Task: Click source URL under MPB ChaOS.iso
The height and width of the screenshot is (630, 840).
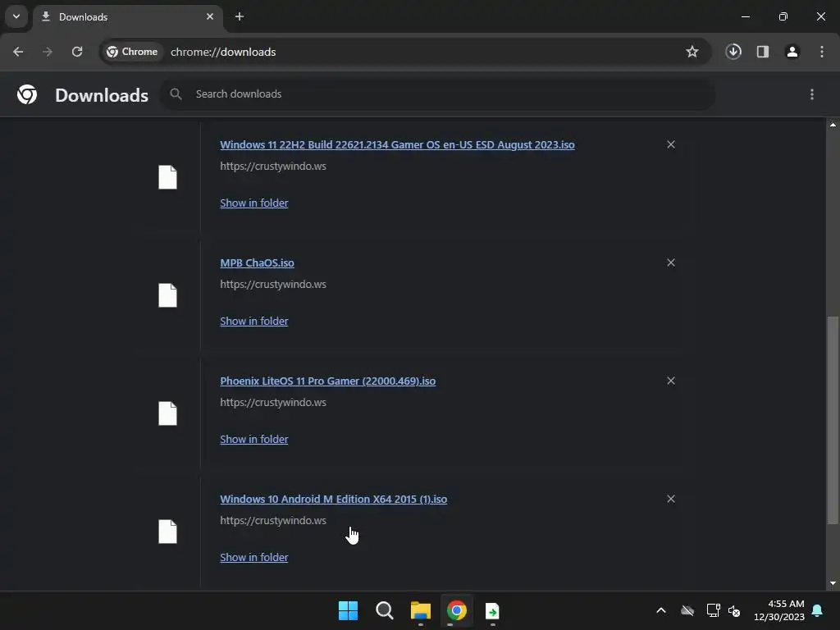Action: [273, 285]
